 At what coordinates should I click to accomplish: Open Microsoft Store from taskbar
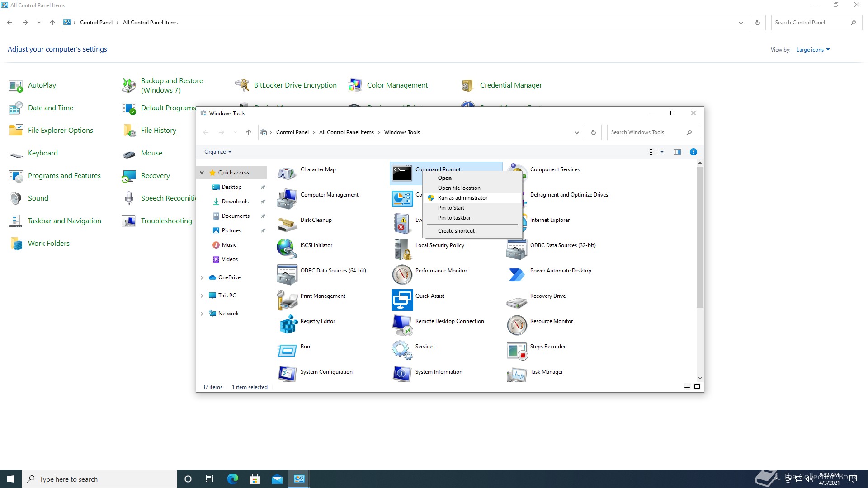[255, 479]
